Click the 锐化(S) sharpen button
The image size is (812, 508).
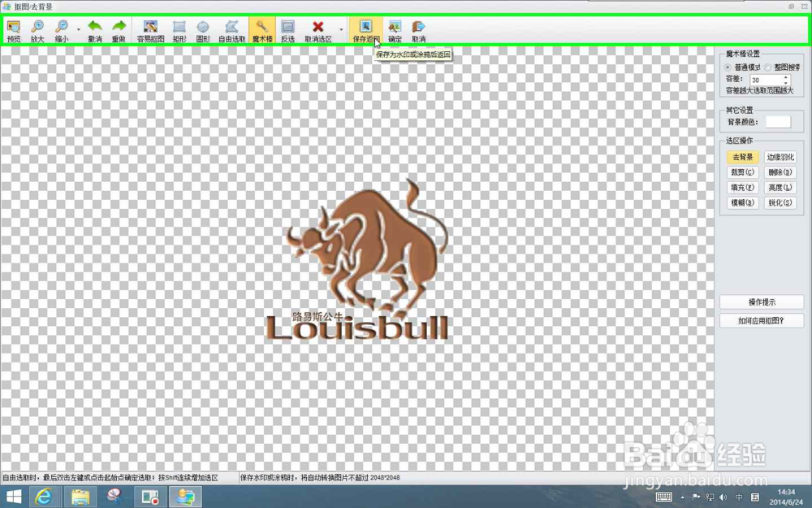coord(780,202)
